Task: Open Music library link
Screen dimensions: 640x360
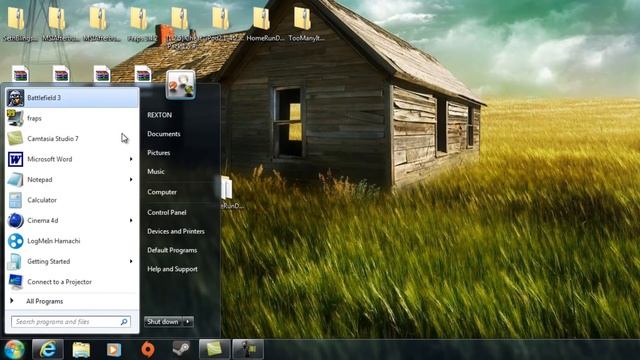Action: click(x=156, y=171)
